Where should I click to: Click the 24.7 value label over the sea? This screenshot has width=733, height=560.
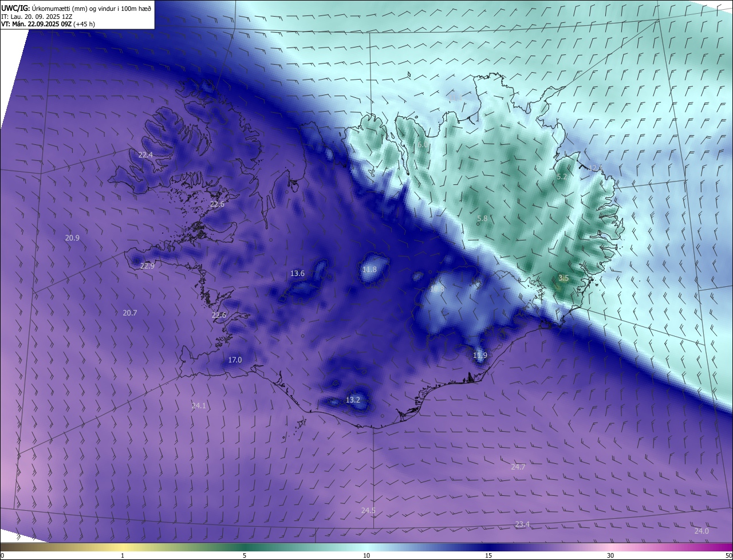518,467
